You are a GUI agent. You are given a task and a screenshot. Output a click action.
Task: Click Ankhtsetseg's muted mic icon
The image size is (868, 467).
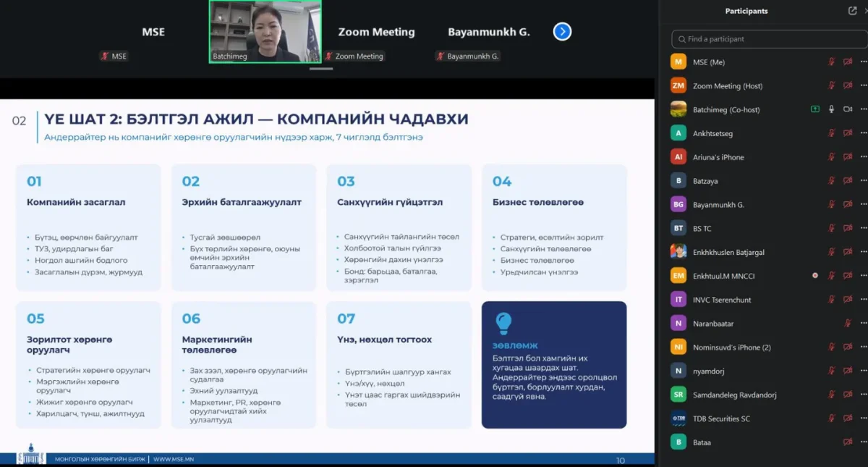pyautogui.click(x=831, y=133)
